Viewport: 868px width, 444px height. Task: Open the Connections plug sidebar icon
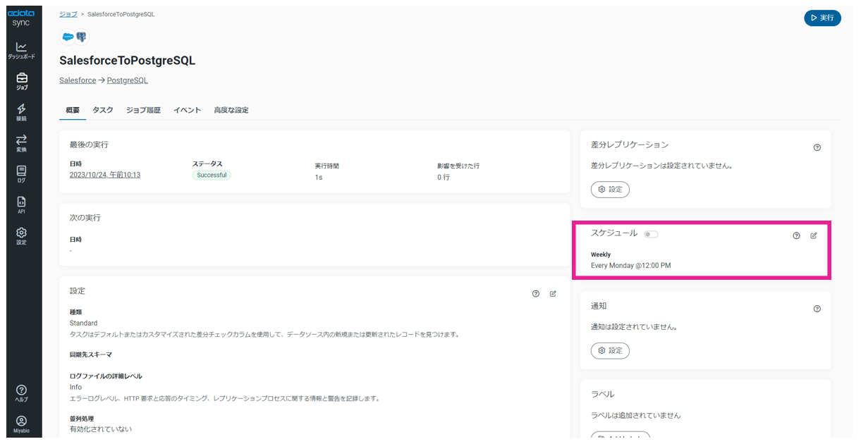click(x=21, y=112)
